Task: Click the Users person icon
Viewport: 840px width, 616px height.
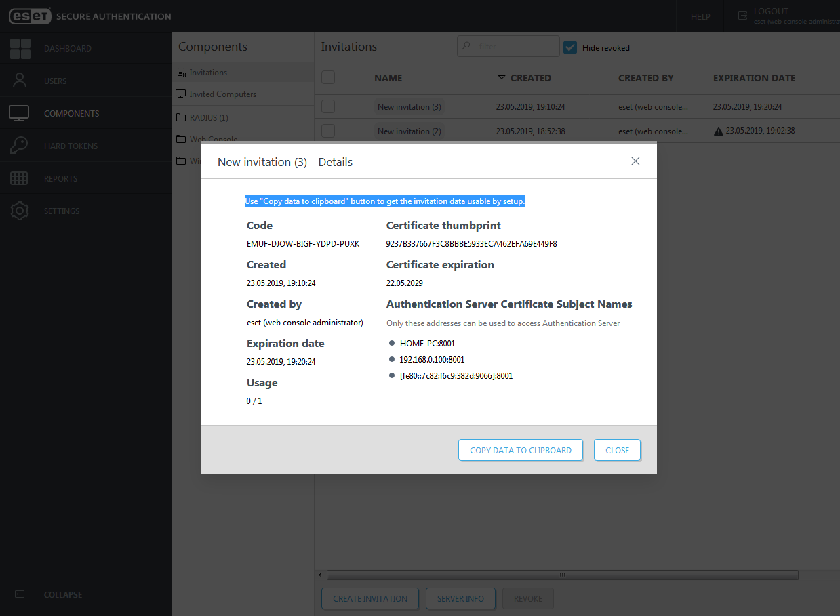Action: [x=20, y=81]
